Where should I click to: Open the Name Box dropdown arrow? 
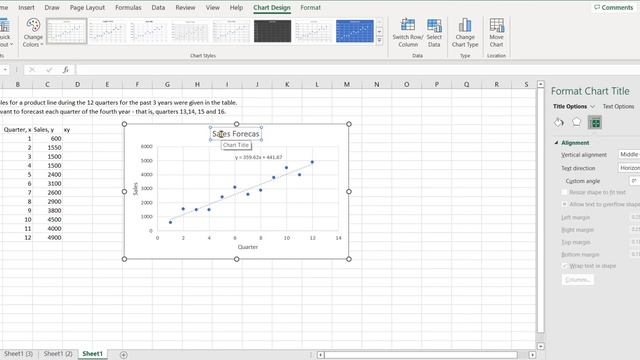click(x=5, y=70)
